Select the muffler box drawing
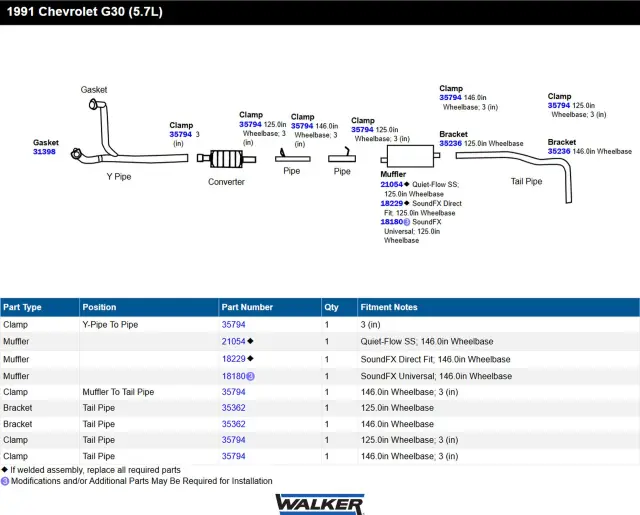The width and height of the screenshot is (640, 515). (410, 156)
